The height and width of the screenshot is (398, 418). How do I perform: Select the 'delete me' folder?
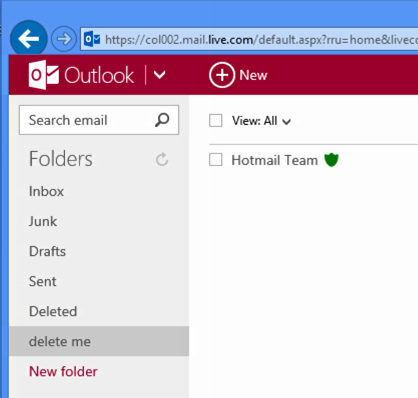coord(99,341)
